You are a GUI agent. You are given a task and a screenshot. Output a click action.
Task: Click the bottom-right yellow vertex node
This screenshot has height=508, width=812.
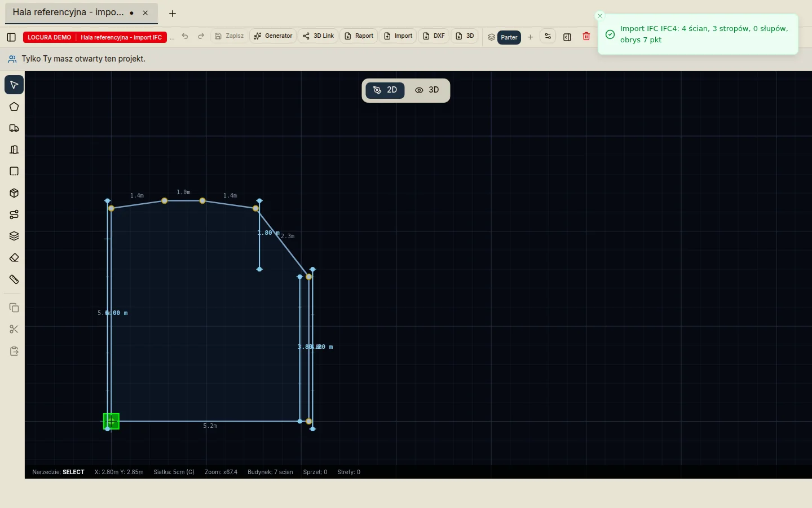point(308,422)
